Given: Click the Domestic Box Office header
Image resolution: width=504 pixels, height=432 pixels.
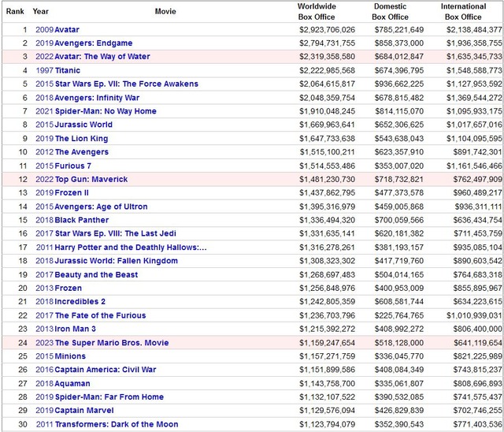Looking at the screenshot, I should point(391,12).
